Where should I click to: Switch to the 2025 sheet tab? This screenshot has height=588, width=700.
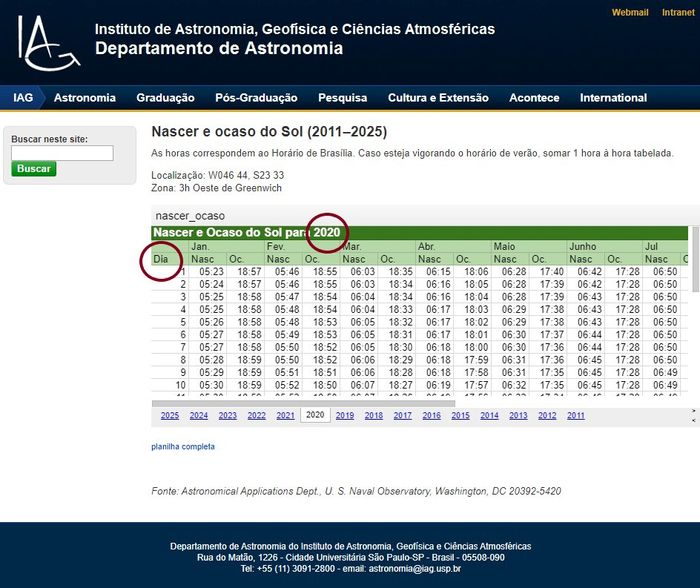pos(170,416)
